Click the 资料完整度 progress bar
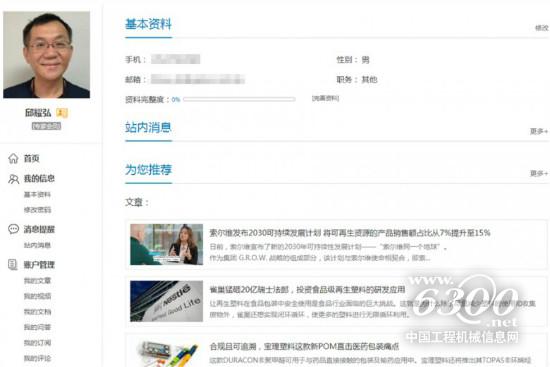 click(x=239, y=100)
